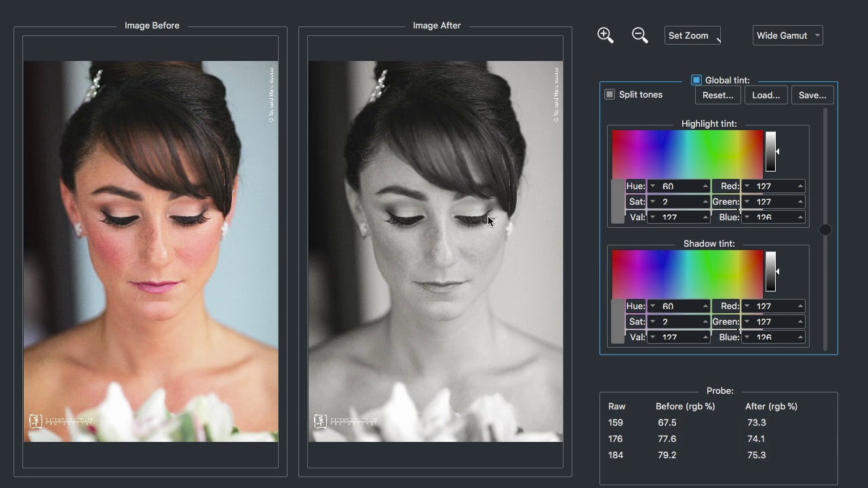Decrease Highlight tint Val with down arrow
Screen dimensions: 868x488
[x=653, y=218]
